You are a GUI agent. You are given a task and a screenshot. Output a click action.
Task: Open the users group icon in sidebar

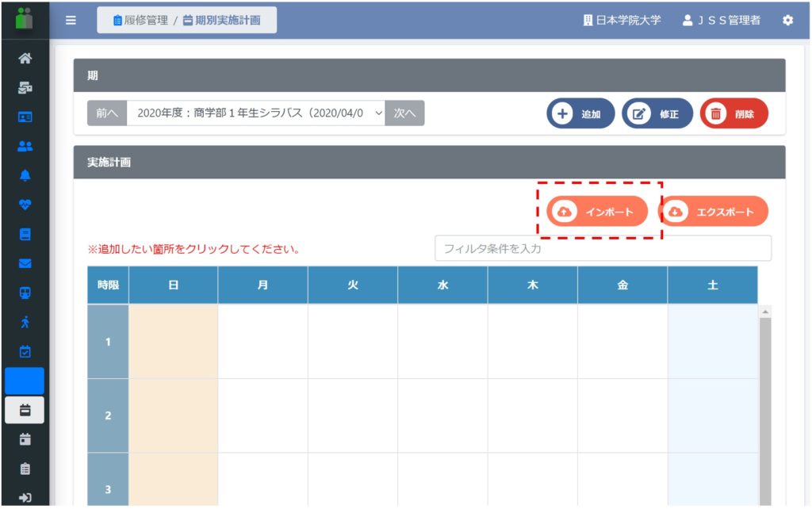tap(25, 147)
